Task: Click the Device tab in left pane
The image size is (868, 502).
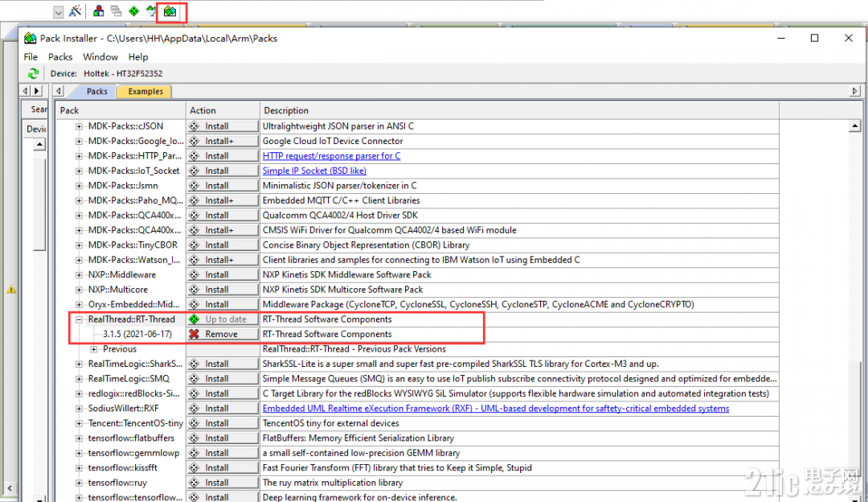Action: pyautogui.click(x=35, y=129)
